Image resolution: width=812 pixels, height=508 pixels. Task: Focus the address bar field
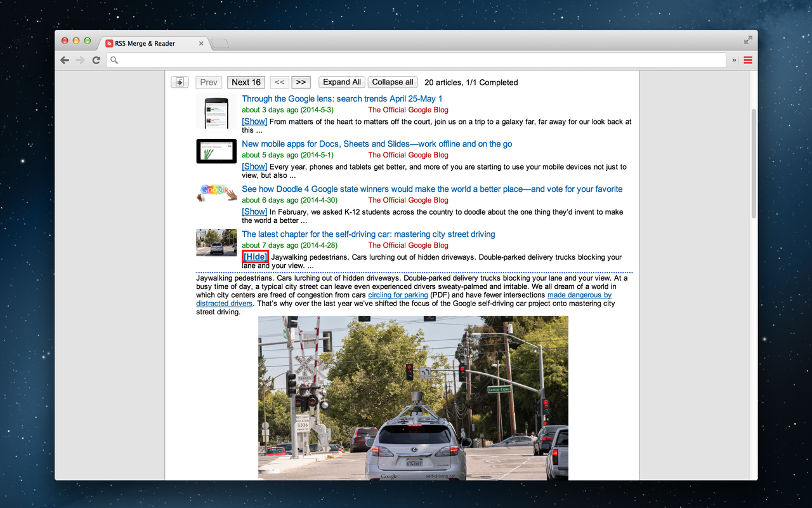(417, 60)
